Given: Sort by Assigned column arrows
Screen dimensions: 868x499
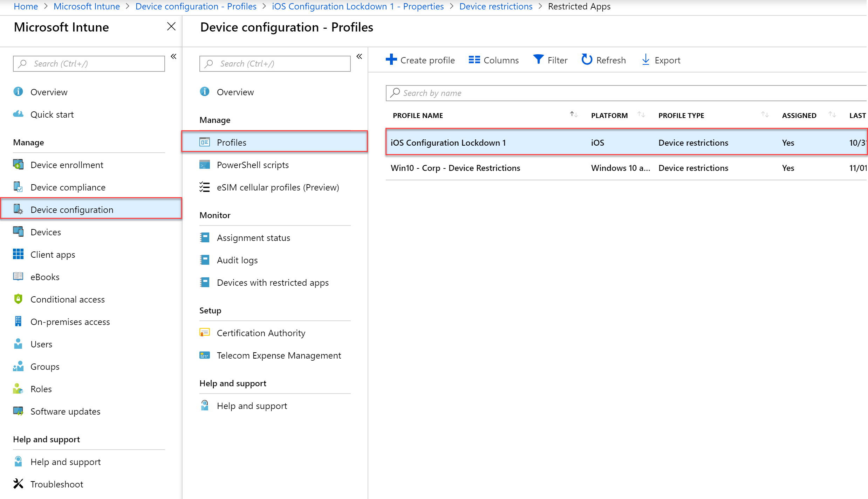Looking at the screenshot, I should (x=832, y=115).
